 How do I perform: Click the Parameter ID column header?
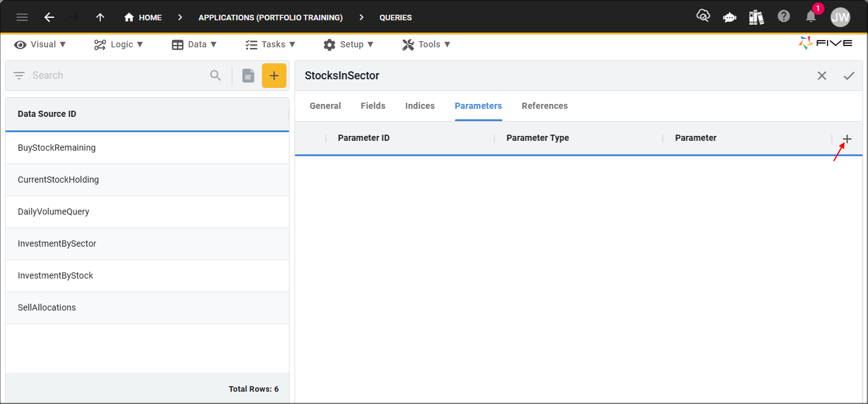tap(364, 138)
